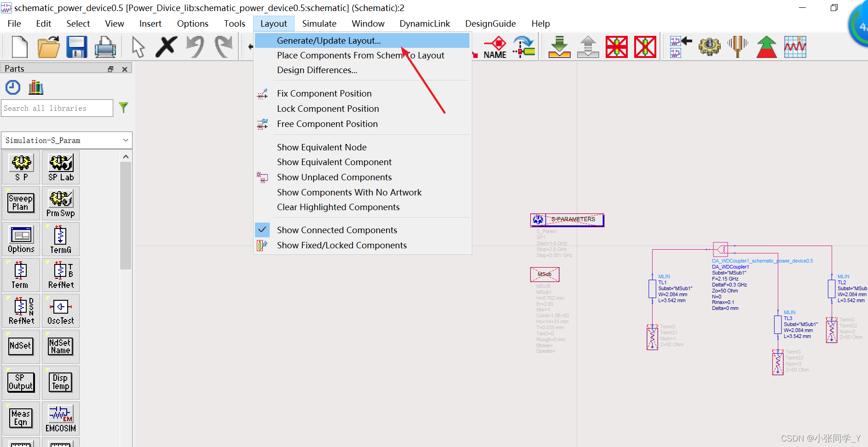Place the Term component
Screen dimensions: 868x447
coord(21,275)
